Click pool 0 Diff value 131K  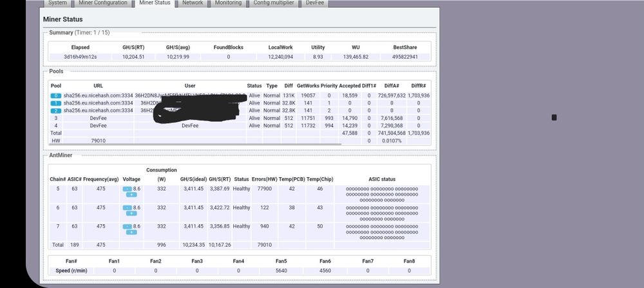coord(289,95)
